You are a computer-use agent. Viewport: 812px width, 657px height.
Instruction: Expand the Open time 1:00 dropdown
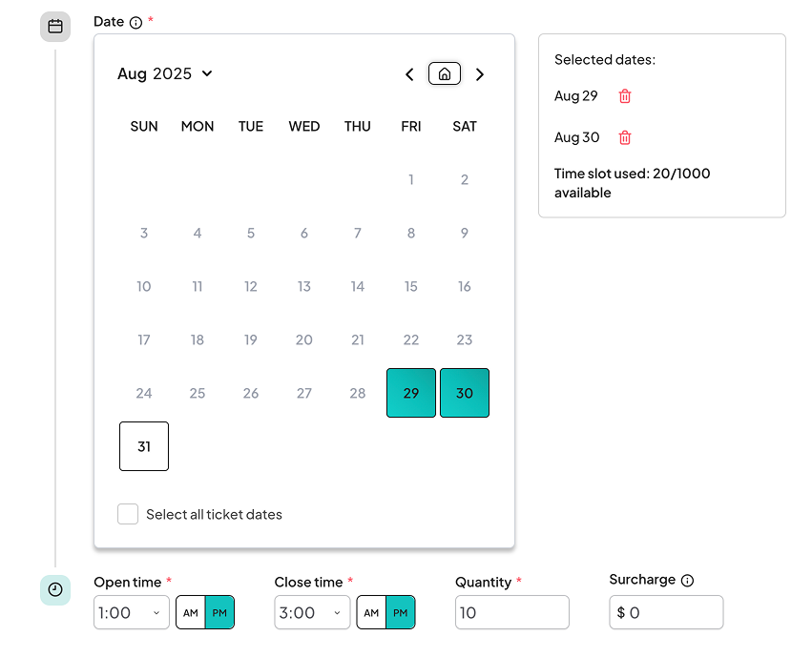[132, 613]
